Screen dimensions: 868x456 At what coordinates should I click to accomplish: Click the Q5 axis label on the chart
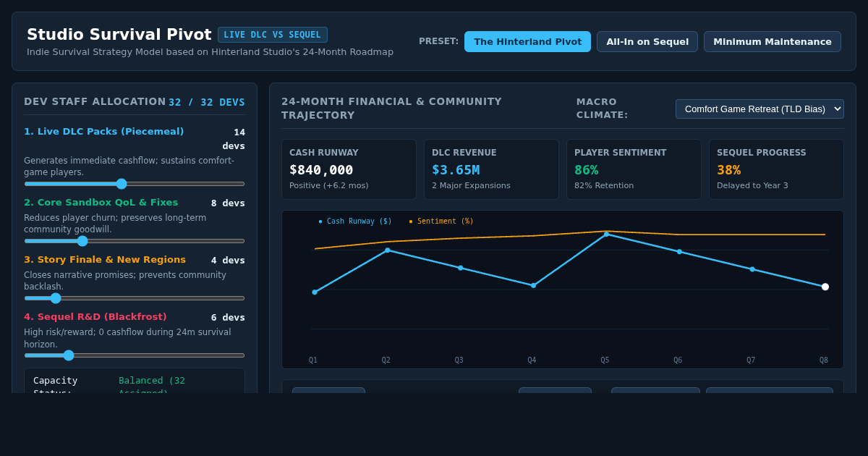pos(605,360)
